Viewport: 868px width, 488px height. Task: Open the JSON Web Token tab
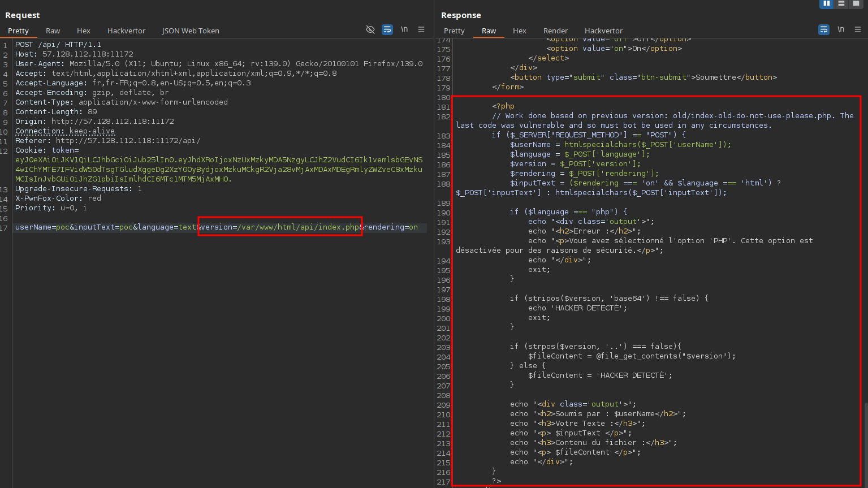tap(191, 31)
